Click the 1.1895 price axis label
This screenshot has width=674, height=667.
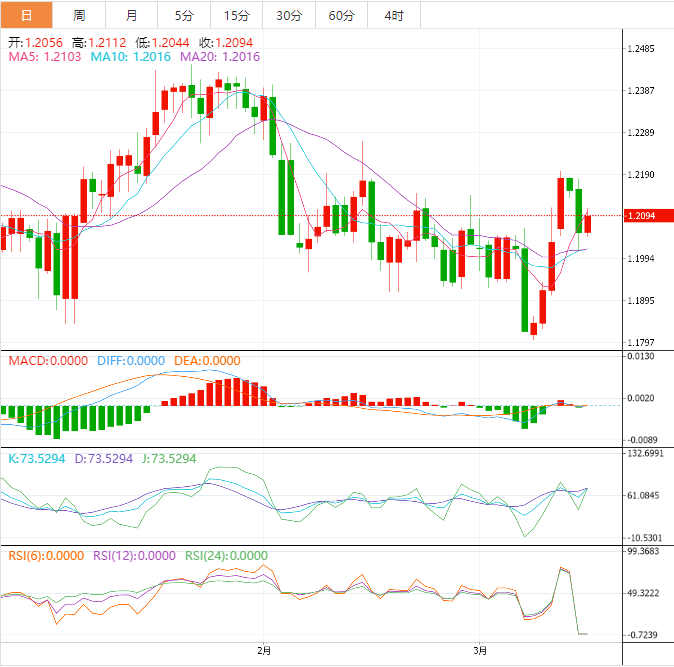coord(641,300)
